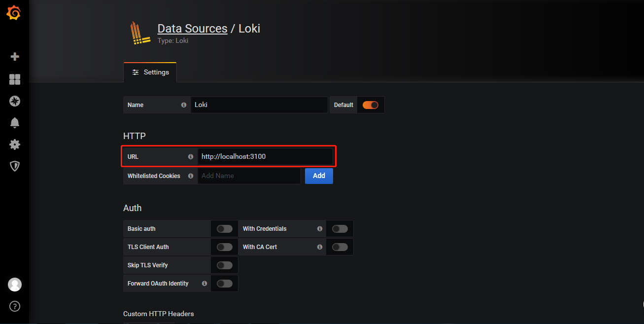Show info tooltip for URL field
This screenshot has width=644, height=324.
191,157
